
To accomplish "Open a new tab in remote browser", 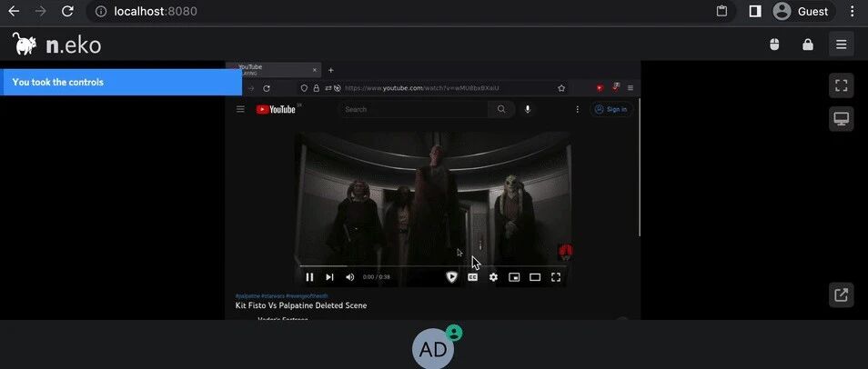I will coord(331,70).
